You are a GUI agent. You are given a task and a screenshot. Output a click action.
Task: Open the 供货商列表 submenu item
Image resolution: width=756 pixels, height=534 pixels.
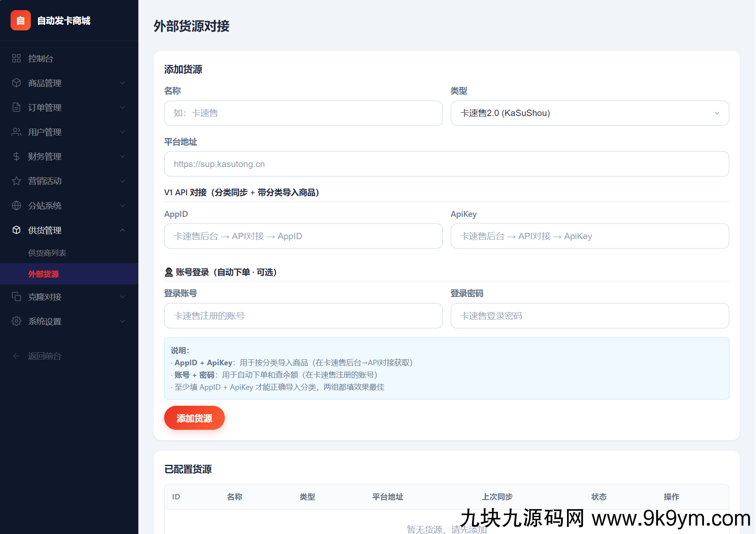click(47, 253)
